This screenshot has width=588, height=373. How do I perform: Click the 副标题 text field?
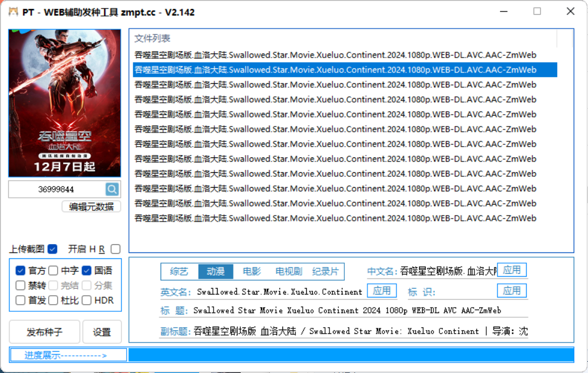360,331
